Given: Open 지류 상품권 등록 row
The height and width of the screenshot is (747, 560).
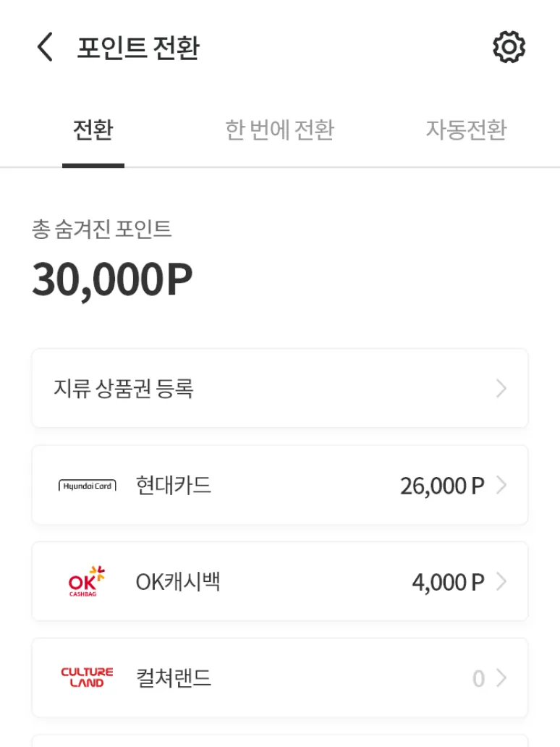Looking at the screenshot, I should coord(280,388).
